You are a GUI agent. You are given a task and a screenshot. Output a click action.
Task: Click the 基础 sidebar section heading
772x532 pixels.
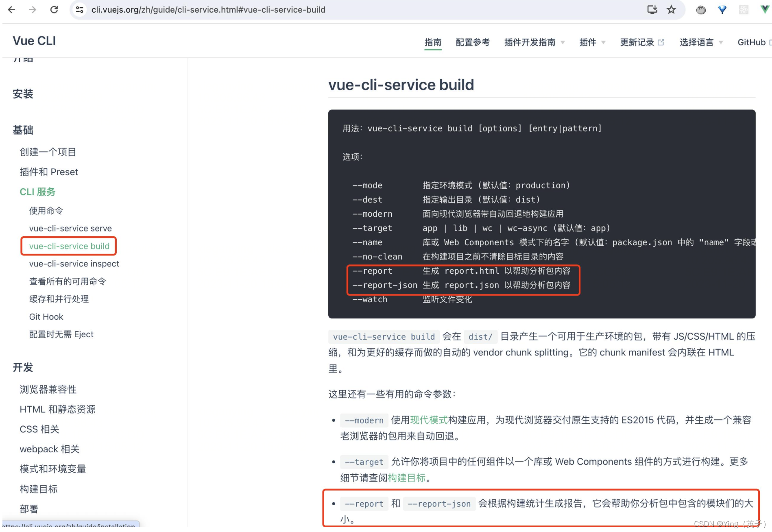[23, 130]
